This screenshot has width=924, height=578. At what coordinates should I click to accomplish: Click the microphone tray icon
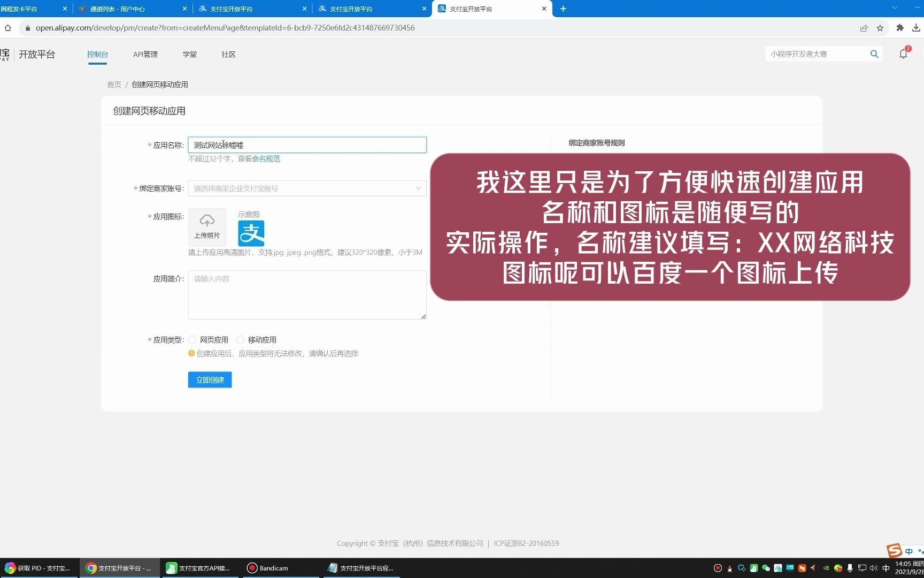(x=850, y=568)
